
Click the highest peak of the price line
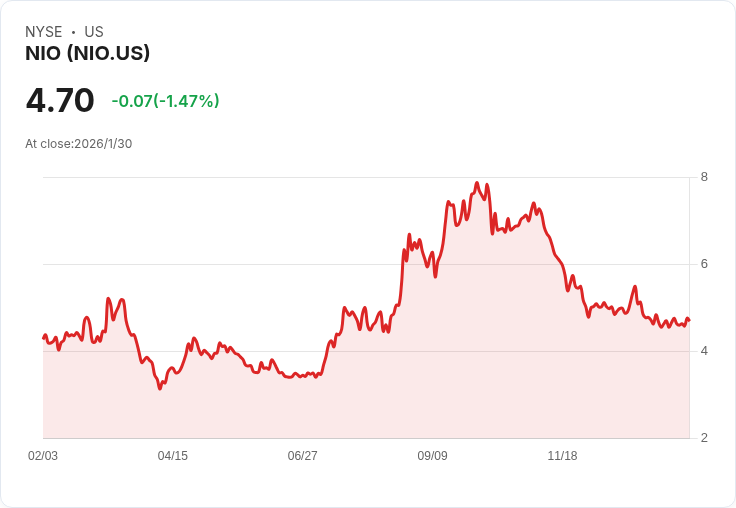pyautogui.click(x=477, y=183)
